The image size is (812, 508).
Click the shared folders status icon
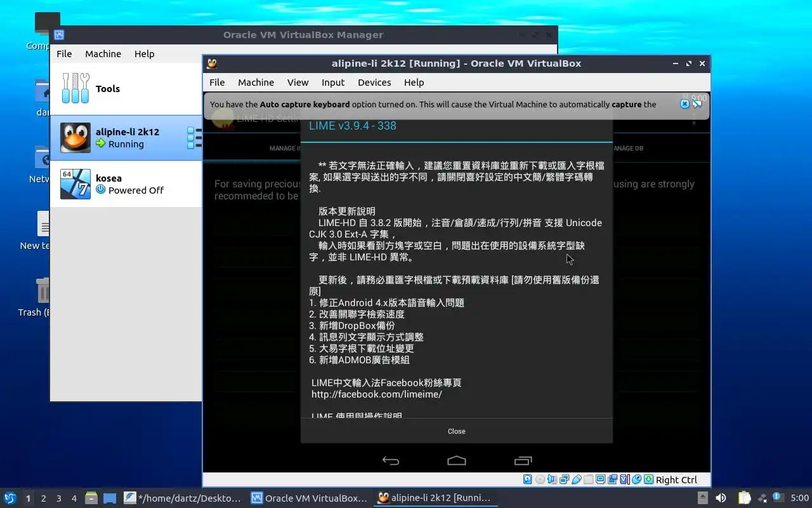(x=589, y=479)
